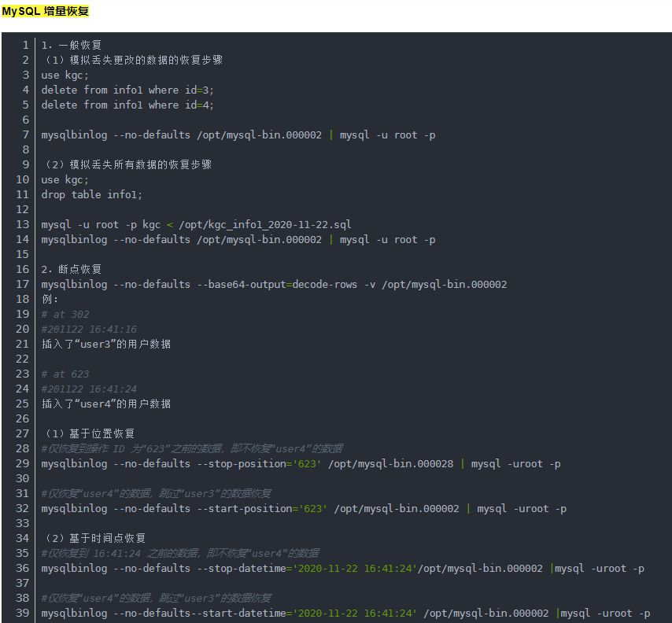Click 'delete from info1 where id=3;' line
This screenshot has height=623, width=672.
127,90
